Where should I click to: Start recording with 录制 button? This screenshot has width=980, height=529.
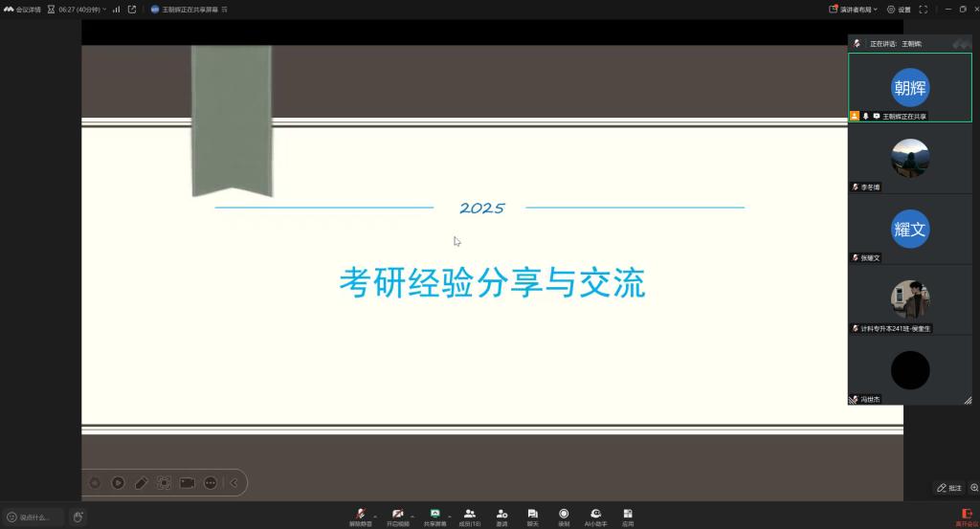pos(564,515)
